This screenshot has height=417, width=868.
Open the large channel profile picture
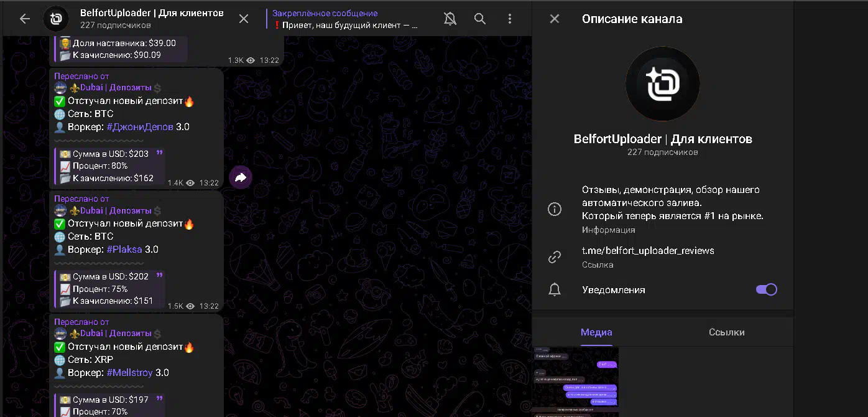click(x=663, y=83)
